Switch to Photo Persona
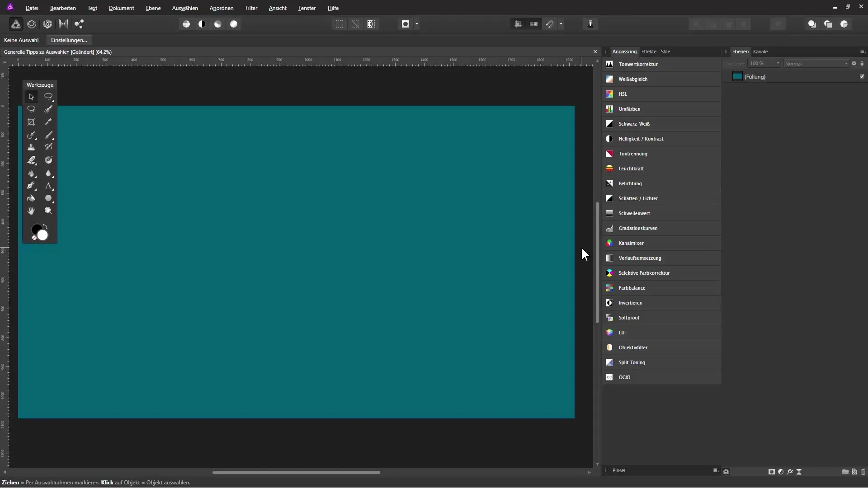Viewport: 868px width, 488px height. click(15, 24)
